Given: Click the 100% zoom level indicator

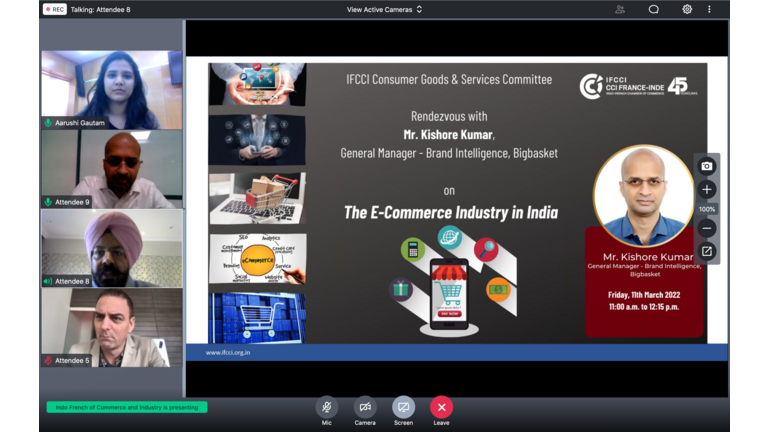Looking at the screenshot, I should tap(707, 209).
